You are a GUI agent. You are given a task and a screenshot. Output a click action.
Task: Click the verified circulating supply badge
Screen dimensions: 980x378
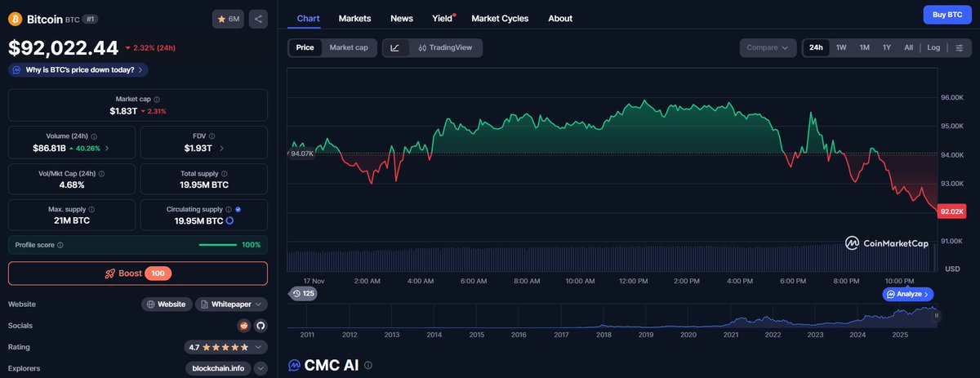[x=238, y=210]
